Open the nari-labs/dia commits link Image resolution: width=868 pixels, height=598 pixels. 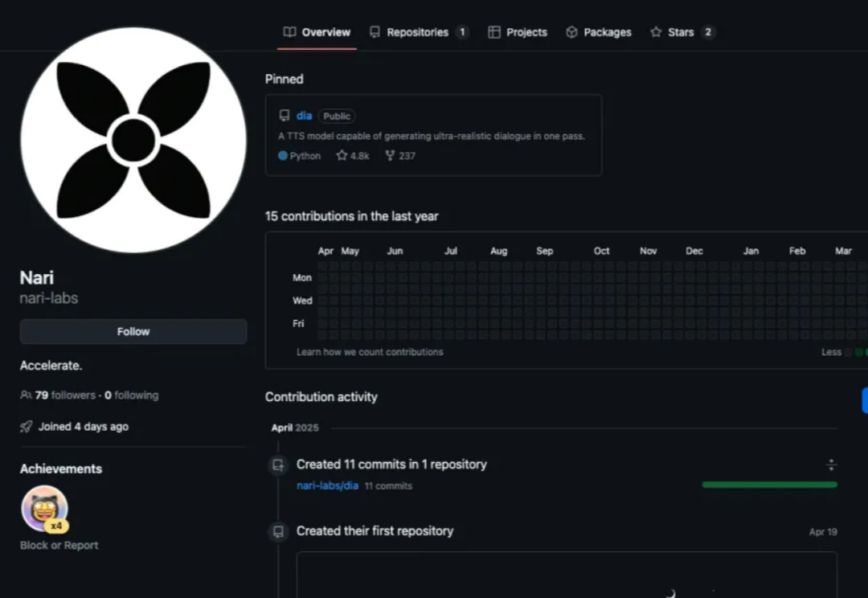click(327, 485)
